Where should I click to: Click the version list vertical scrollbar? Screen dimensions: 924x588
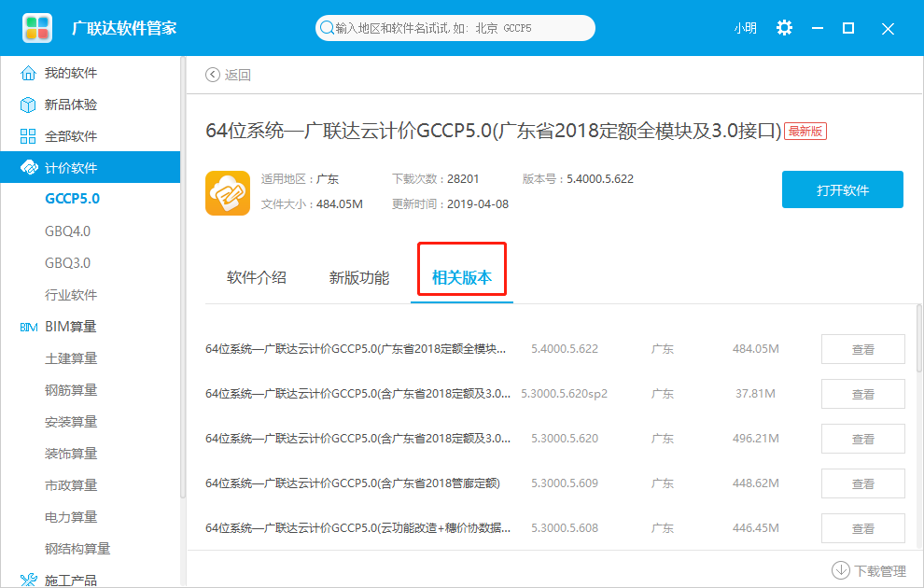pos(918,339)
